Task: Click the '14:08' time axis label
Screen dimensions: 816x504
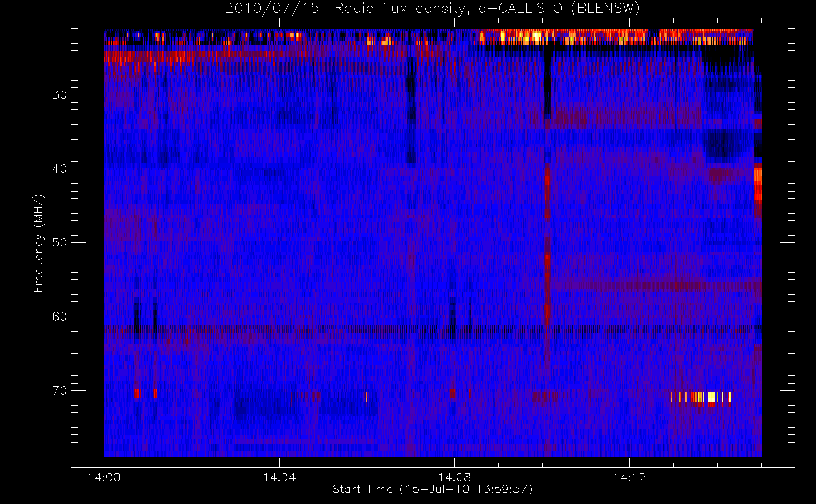Action: pos(454,477)
